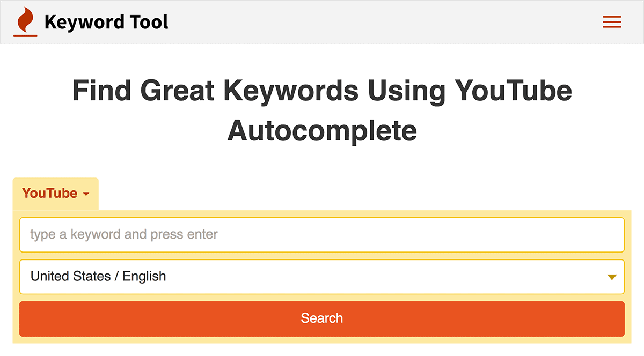Click the small caret beside YouTube
Viewport: 644px width, 356px height.
(86, 194)
